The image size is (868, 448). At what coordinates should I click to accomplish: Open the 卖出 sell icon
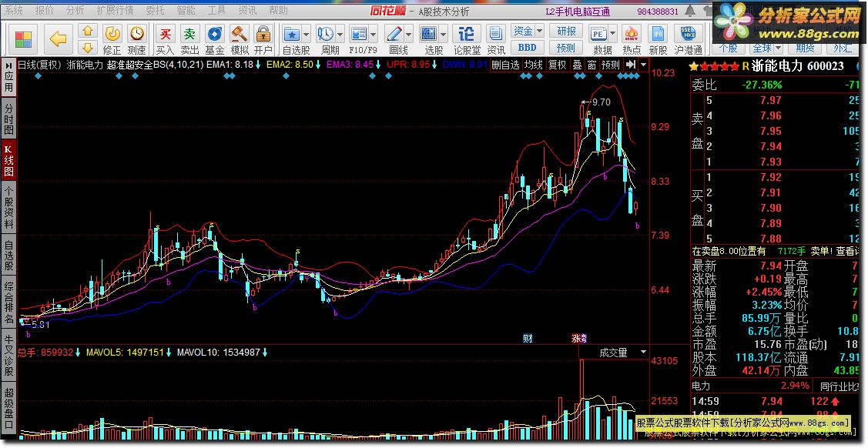pyautogui.click(x=190, y=35)
